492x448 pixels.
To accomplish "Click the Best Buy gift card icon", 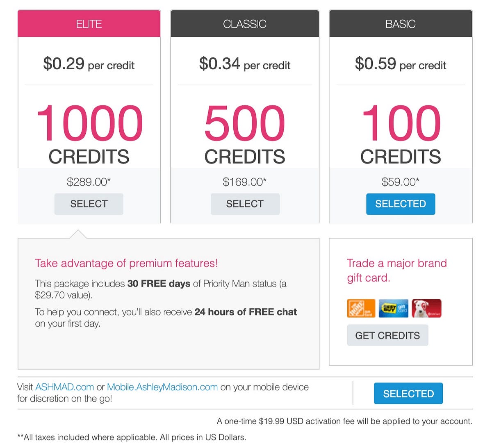I will pyautogui.click(x=393, y=308).
